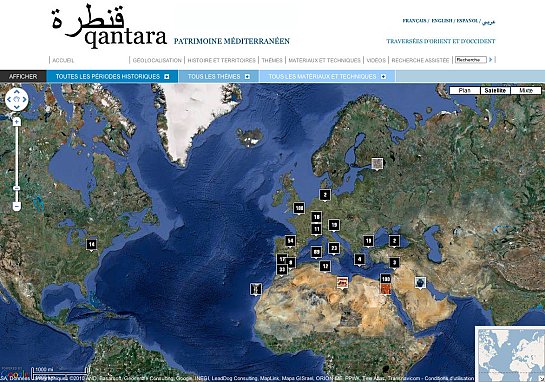Open the 19 cluster marker over the Balkans
Image resolution: width=545 pixels, height=382 pixels.
368,241
